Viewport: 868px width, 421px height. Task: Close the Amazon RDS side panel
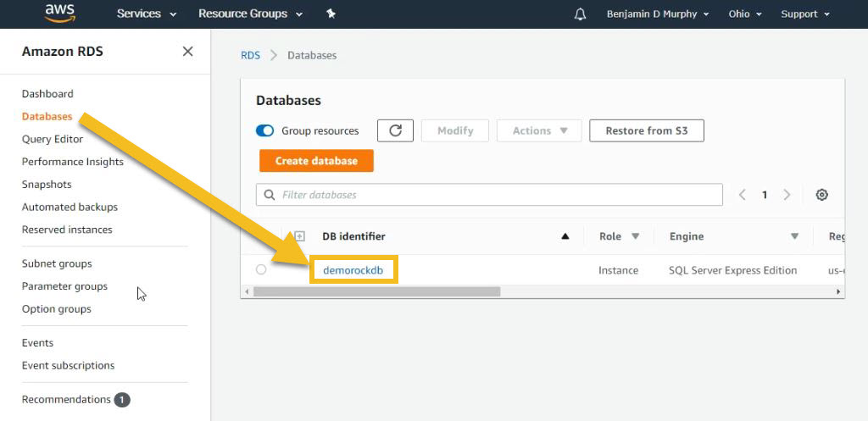point(187,52)
